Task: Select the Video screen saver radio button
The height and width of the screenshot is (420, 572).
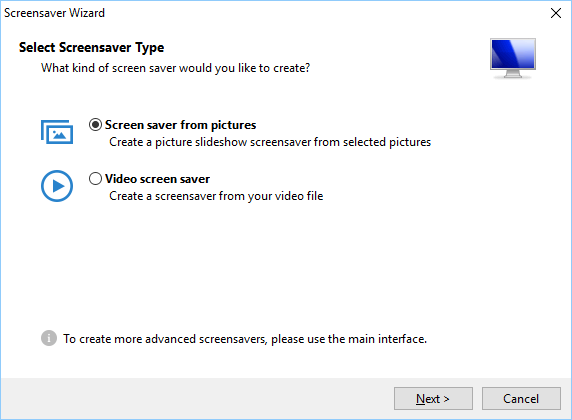Action: tap(95, 178)
